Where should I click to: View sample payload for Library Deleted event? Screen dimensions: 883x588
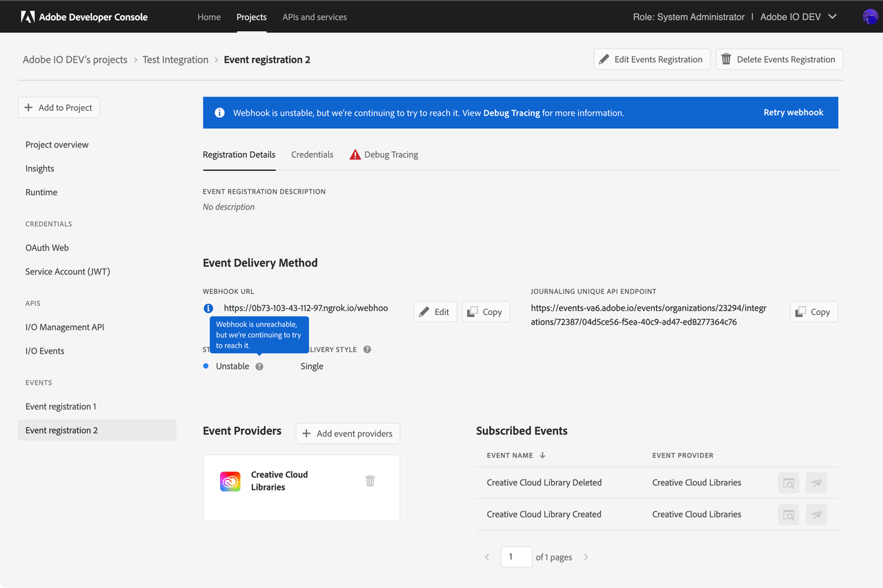(788, 483)
